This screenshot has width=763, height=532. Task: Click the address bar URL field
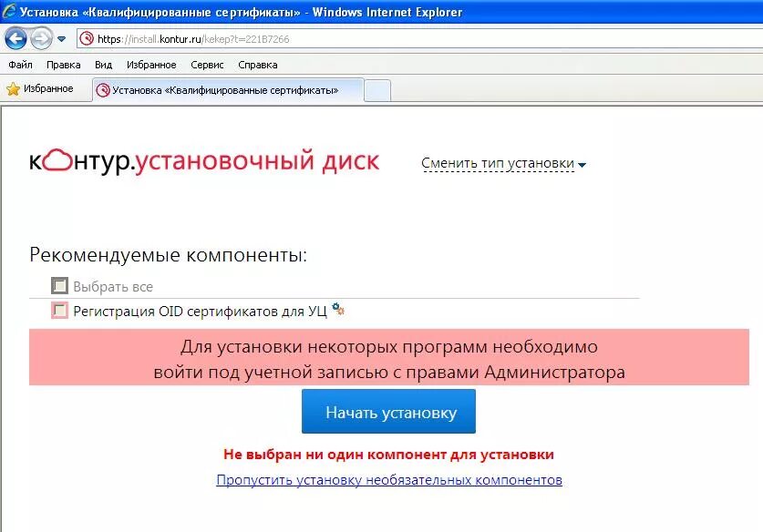click(419, 38)
